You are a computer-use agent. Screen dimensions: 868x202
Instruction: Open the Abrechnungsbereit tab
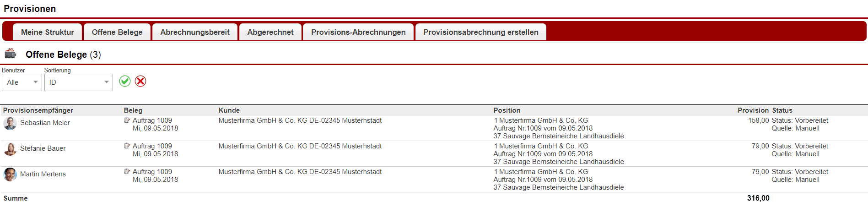pos(195,32)
